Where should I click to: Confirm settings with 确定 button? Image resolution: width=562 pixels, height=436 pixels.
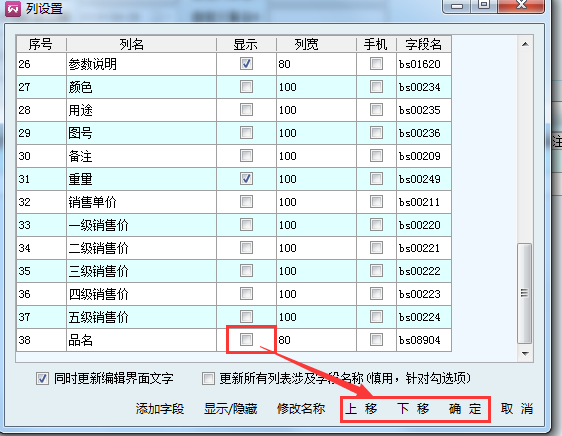tap(465, 409)
